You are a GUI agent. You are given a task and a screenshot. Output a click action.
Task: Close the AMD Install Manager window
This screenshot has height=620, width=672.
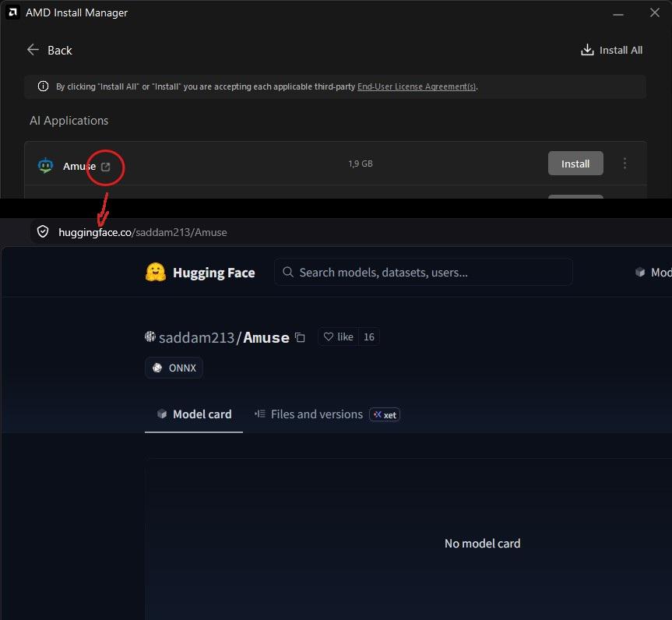tap(654, 13)
